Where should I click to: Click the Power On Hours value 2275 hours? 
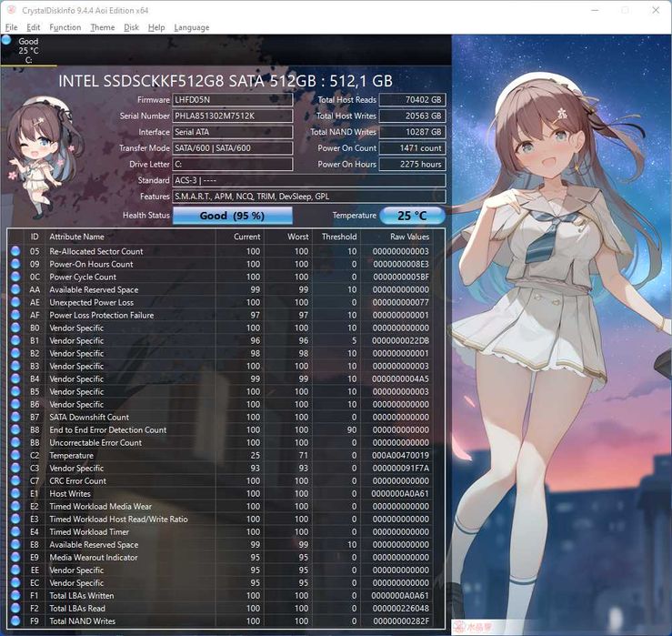(412, 165)
